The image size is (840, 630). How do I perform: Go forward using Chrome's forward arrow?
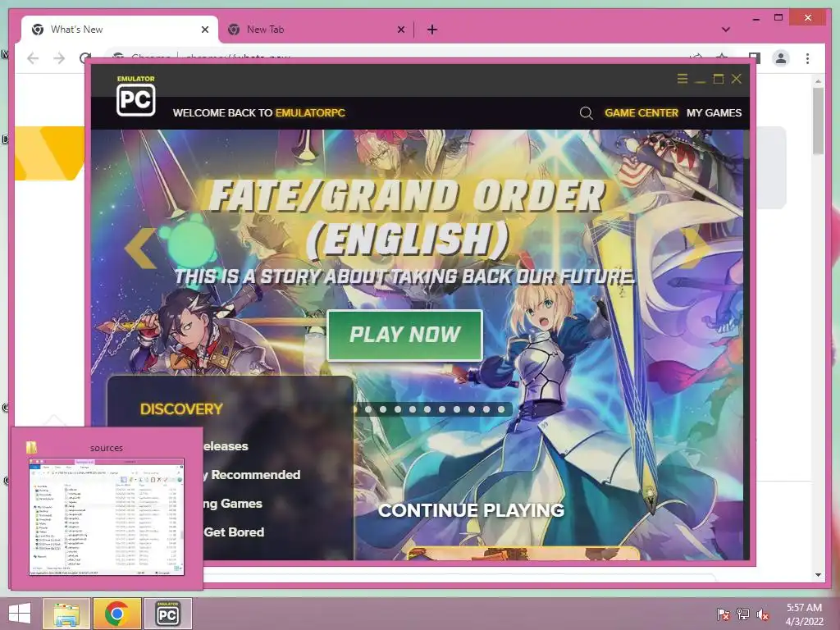click(59, 58)
